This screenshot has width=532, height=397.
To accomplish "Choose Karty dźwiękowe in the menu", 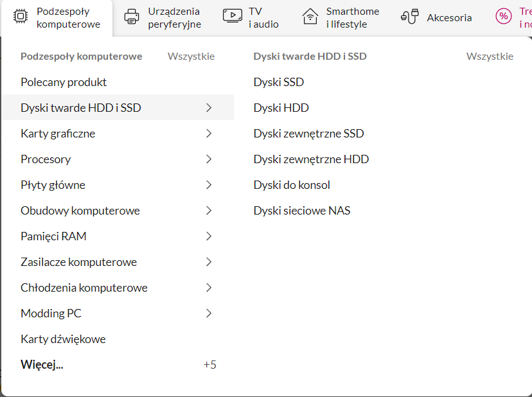I will tap(63, 339).
